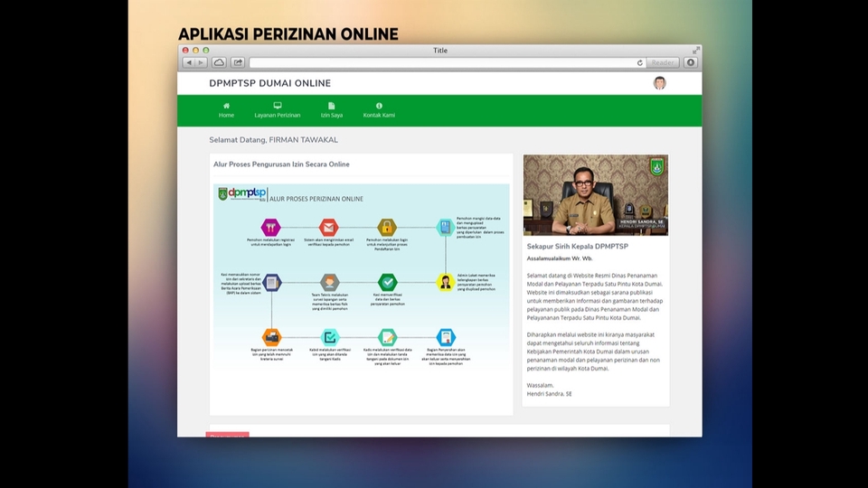Click the green checkmark Kasi verification icon
Image resolution: width=868 pixels, height=488 pixels.
coord(388,282)
